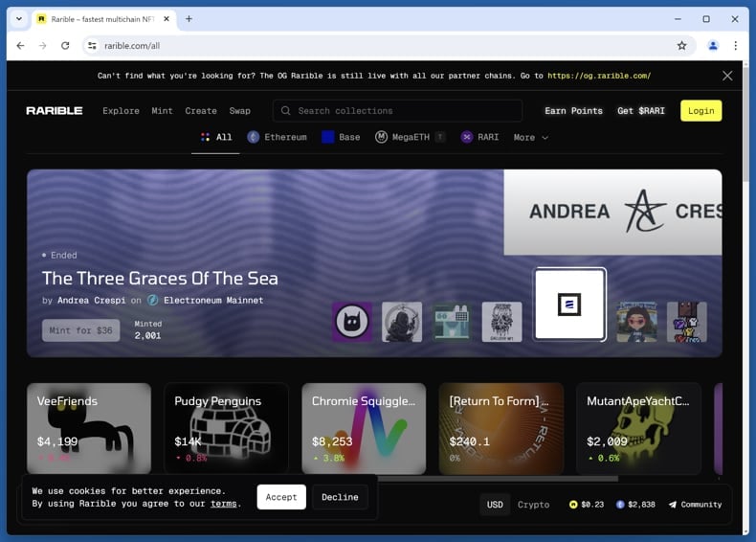The image size is (756, 542).
Task: Decline the cookies
Action: pos(340,497)
